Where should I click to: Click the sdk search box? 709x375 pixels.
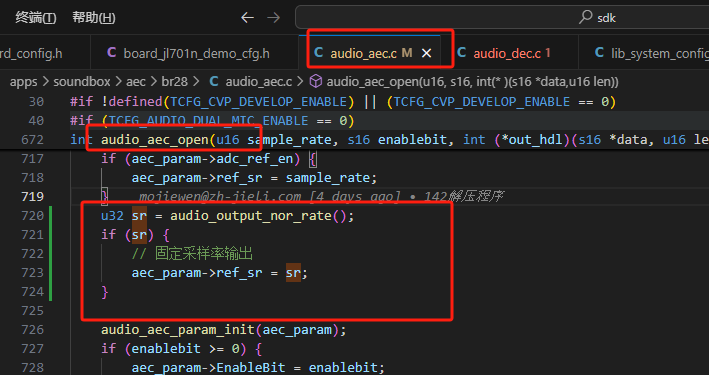[502, 18]
